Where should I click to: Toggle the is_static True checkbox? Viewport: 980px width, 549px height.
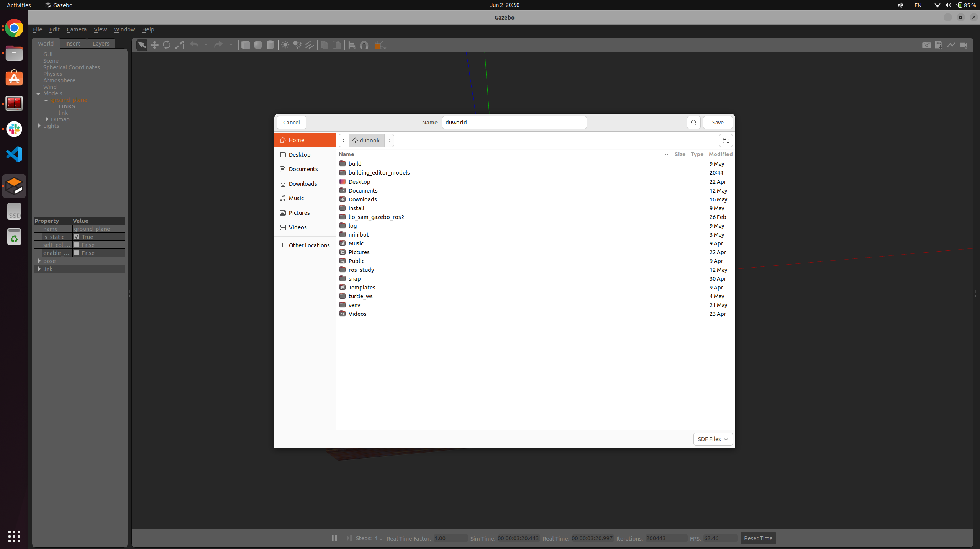pos(77,237)
